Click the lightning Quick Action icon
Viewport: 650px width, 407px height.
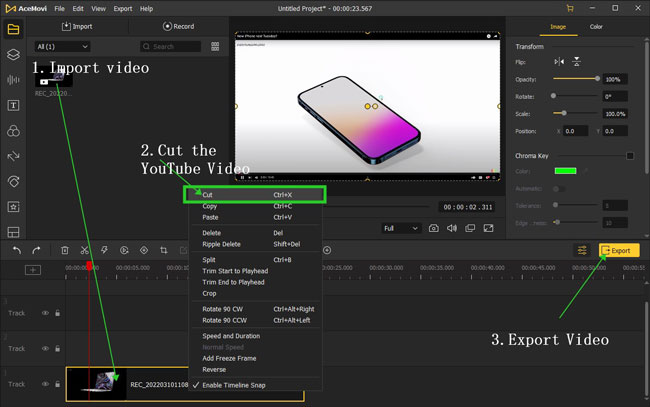104,250
